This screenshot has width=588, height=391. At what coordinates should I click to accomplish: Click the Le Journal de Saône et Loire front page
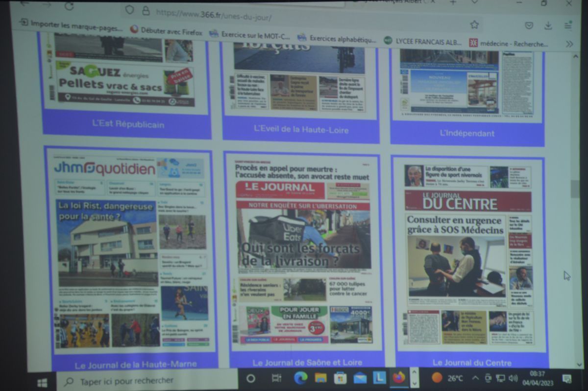point(303,250)
